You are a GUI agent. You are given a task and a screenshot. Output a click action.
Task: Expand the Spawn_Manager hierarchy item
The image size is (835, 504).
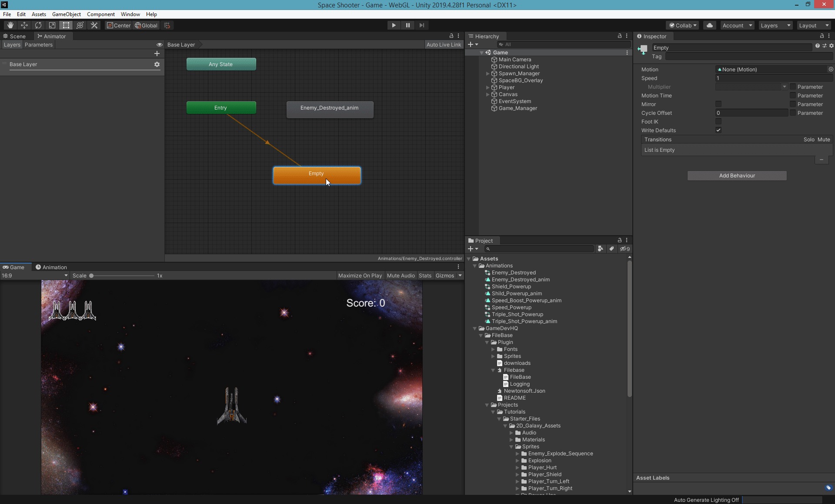coord(488,73)
